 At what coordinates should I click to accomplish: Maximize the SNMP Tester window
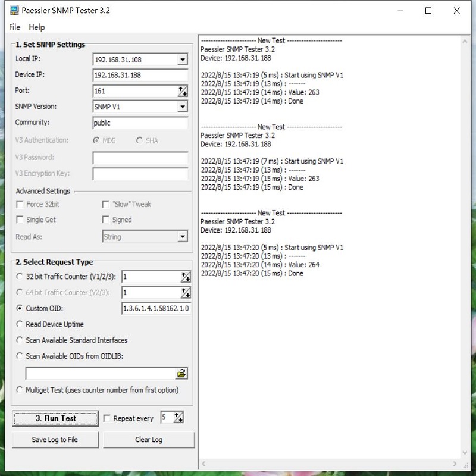pyautogui.click(x=428, y=11)
